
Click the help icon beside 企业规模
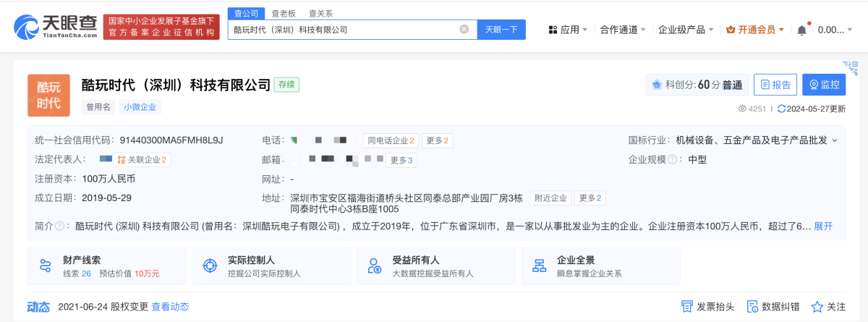tap(673, 160)
